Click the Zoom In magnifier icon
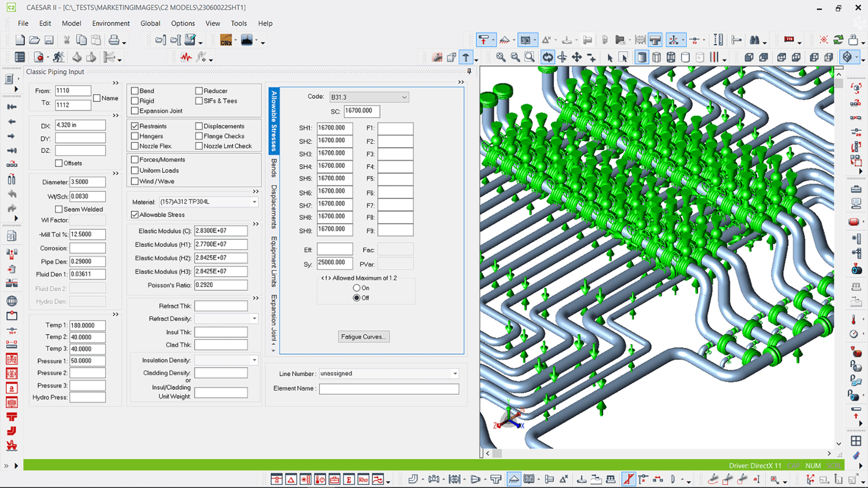Viewport: 868px width, 488px height. 501,57
